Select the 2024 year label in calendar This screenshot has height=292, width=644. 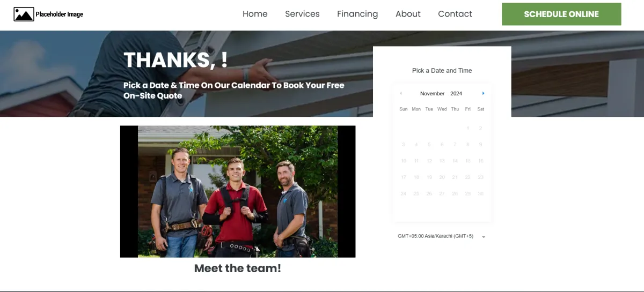click(x=456, y=94)
